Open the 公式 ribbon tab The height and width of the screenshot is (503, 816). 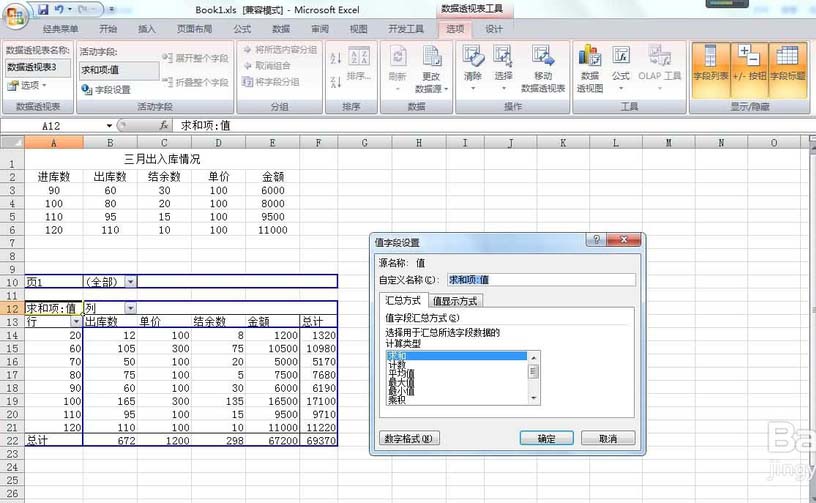tap(242, 29)
